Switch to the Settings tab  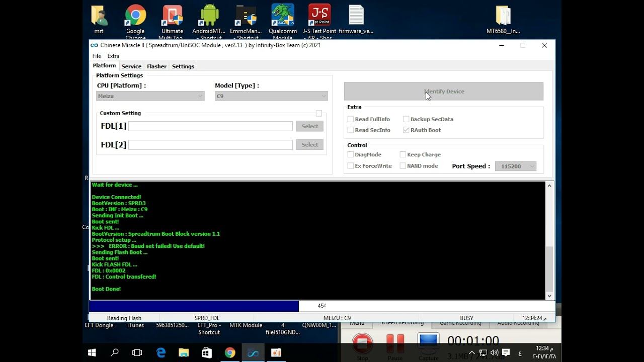click(x=183, y=66)
